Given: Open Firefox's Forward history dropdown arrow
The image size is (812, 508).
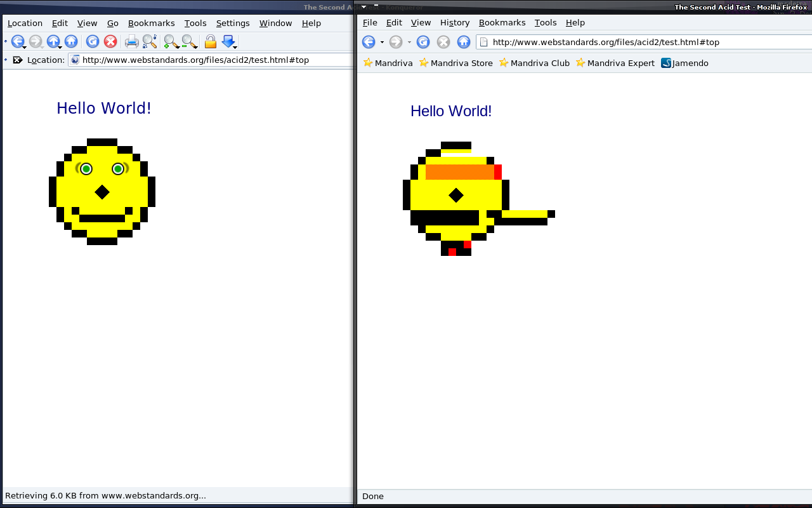Looking at the screenshot, I should click(409, 43).
